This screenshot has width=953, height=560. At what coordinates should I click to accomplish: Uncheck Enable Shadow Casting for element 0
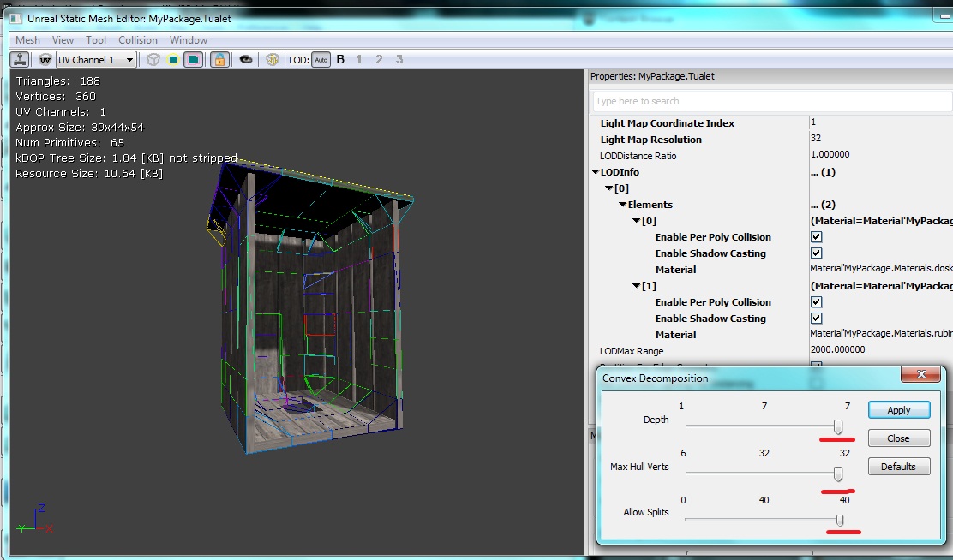coord(816,253)
